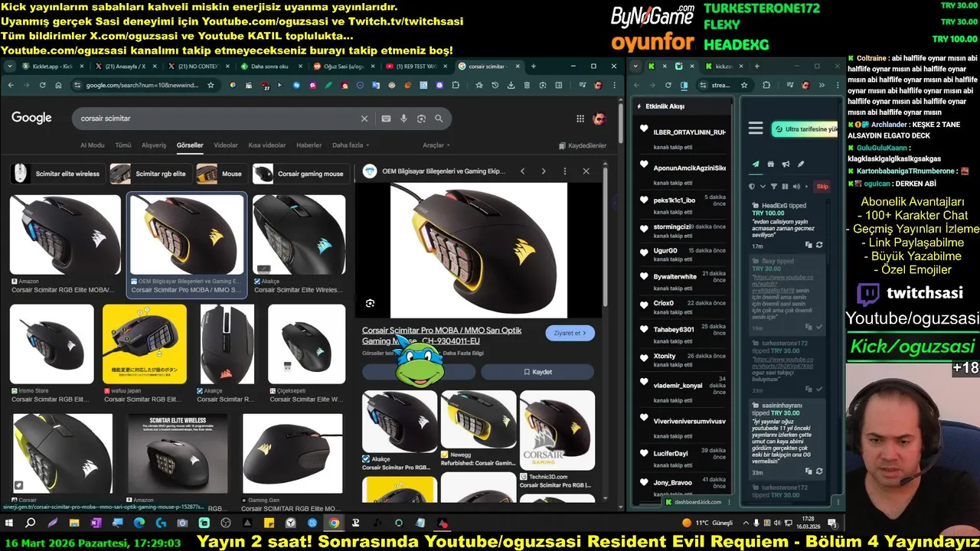Expand the hidden toolbar items in right browser
Viewport: 980px width, 551px height.
point(822,85)
